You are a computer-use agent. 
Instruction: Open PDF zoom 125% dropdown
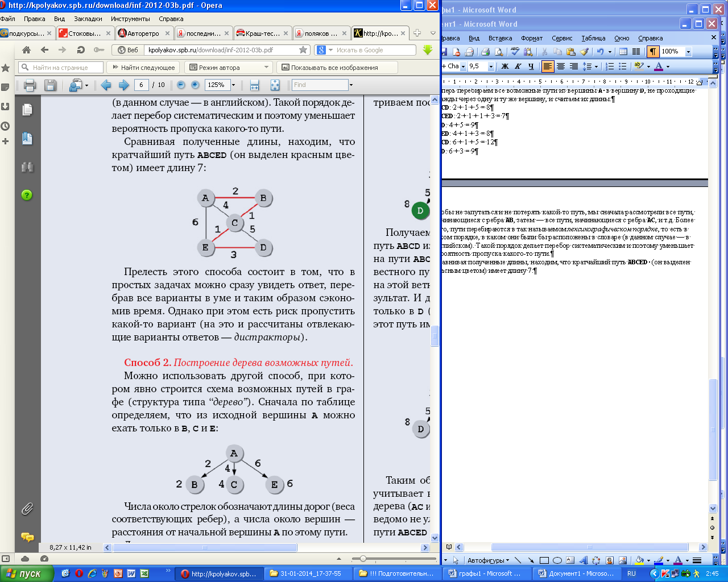tap(234, 85)
